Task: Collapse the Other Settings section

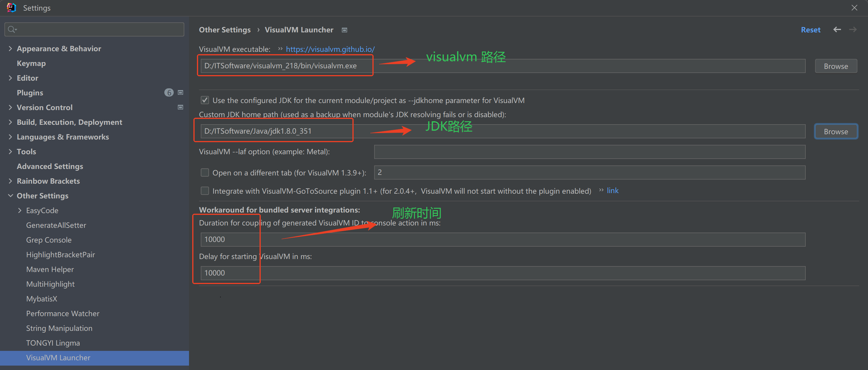Action: (x=11, y=196)
